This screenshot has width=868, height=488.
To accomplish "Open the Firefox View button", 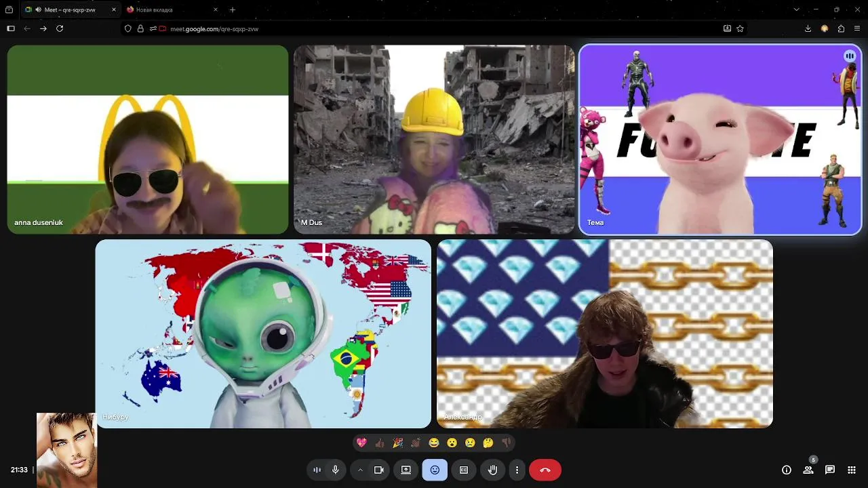I will tap(9, 9).
